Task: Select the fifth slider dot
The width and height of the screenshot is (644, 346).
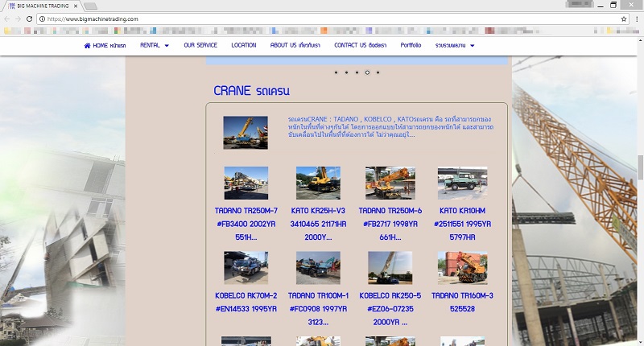Action: click(x=378, y=72)
